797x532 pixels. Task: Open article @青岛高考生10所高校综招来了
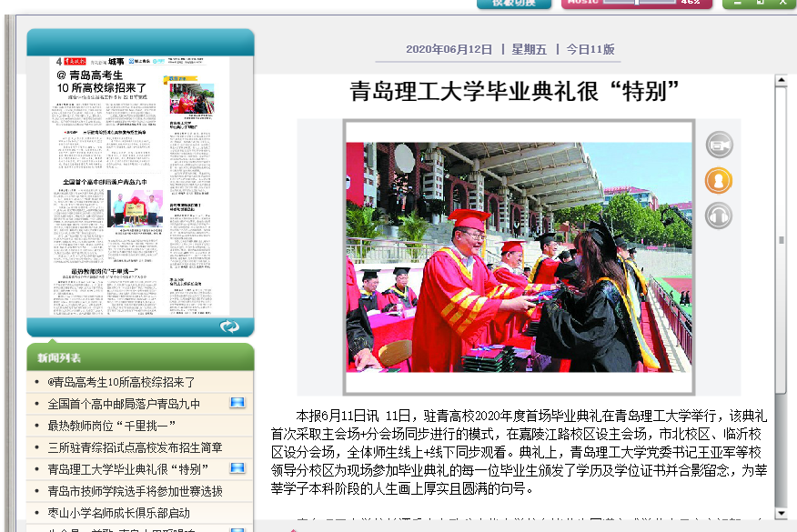(x=122, y=382)
